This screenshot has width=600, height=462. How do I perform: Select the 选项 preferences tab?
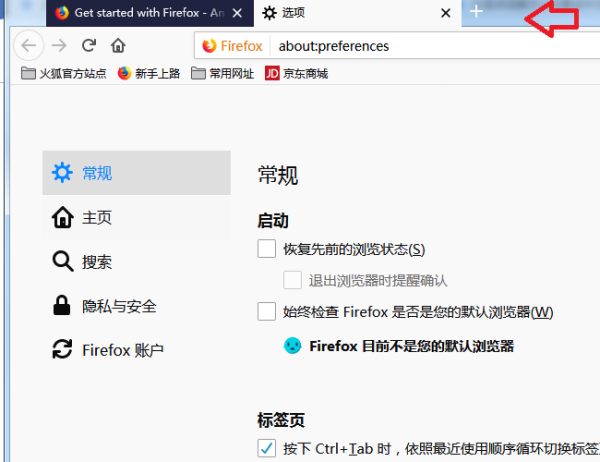point(357,13)
